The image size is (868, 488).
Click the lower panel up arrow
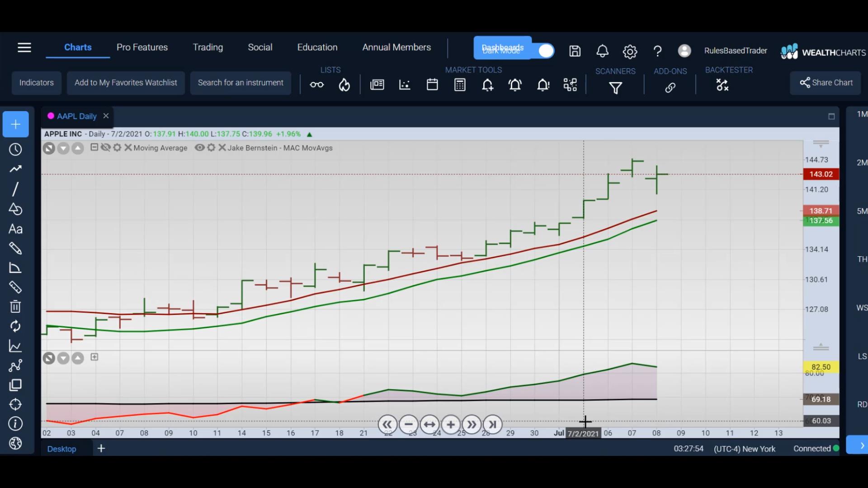point(78,358)
